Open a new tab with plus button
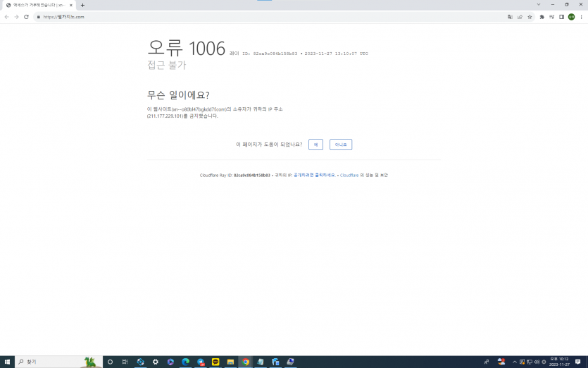The height and width of the screenshot is (368, 588). [82, 5]
